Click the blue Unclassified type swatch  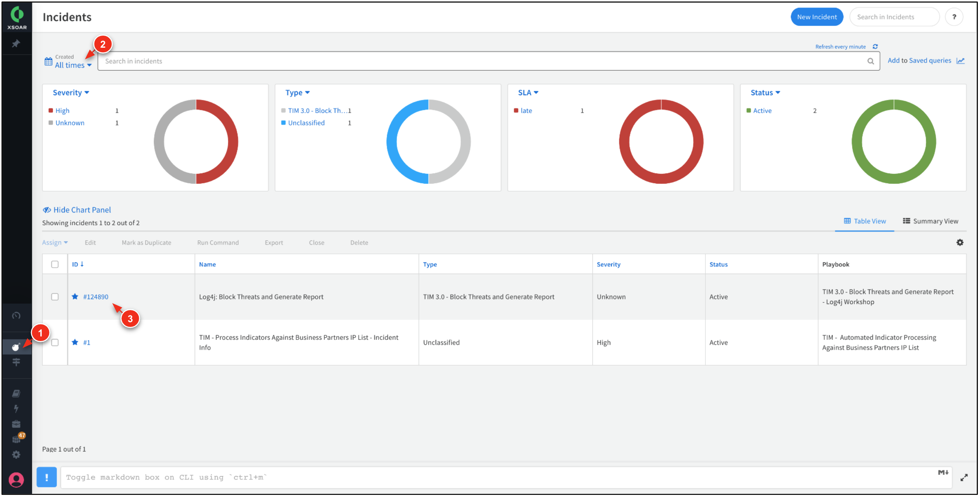pos(283,123)
